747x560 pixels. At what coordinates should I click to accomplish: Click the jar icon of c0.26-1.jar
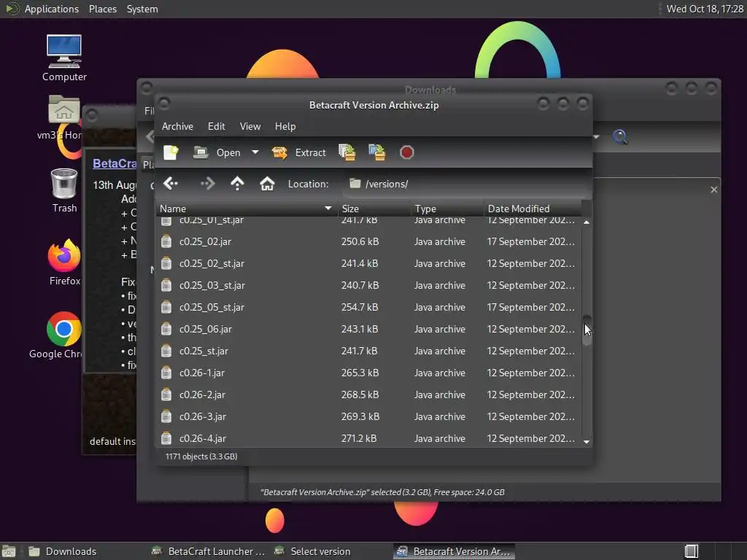point(166,373)
